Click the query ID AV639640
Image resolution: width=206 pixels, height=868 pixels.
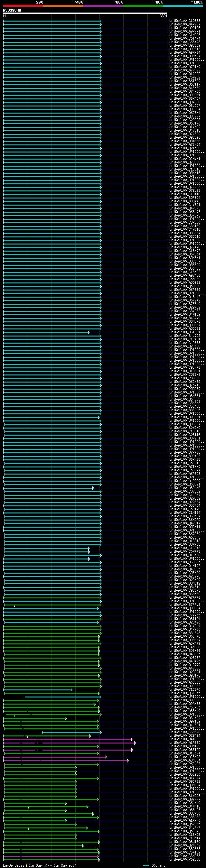pos(12,10)
